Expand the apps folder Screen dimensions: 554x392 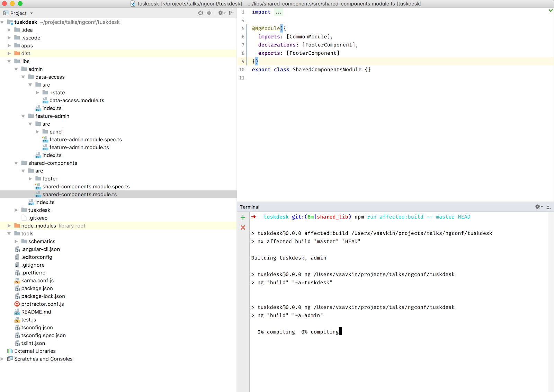pyautogui.click(x=9, y=45)
